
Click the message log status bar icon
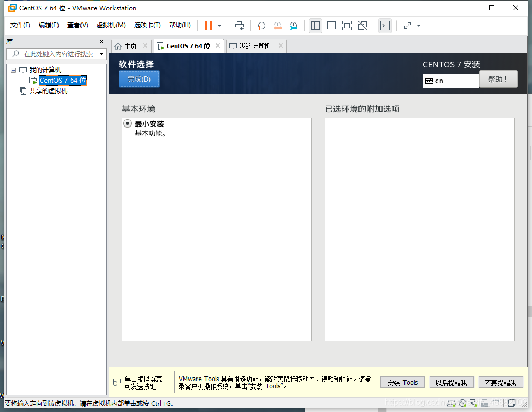[512, 403]
